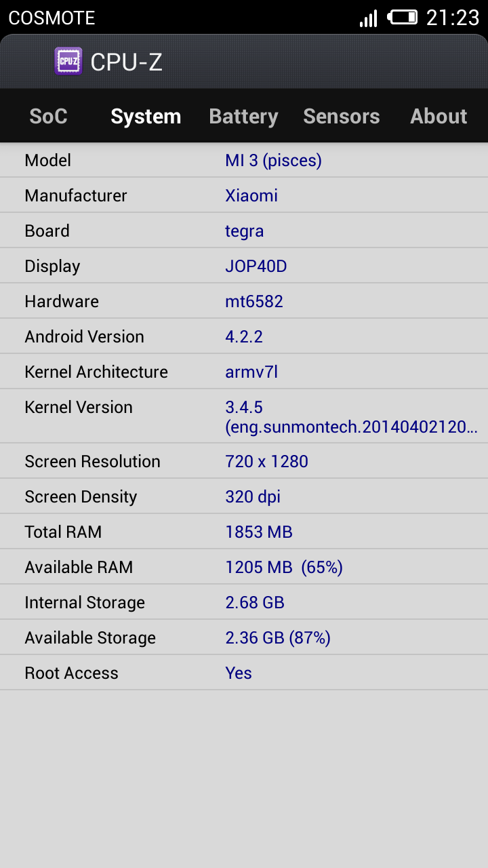Select the System tab
488x868 pixels.
pos(146,117)
